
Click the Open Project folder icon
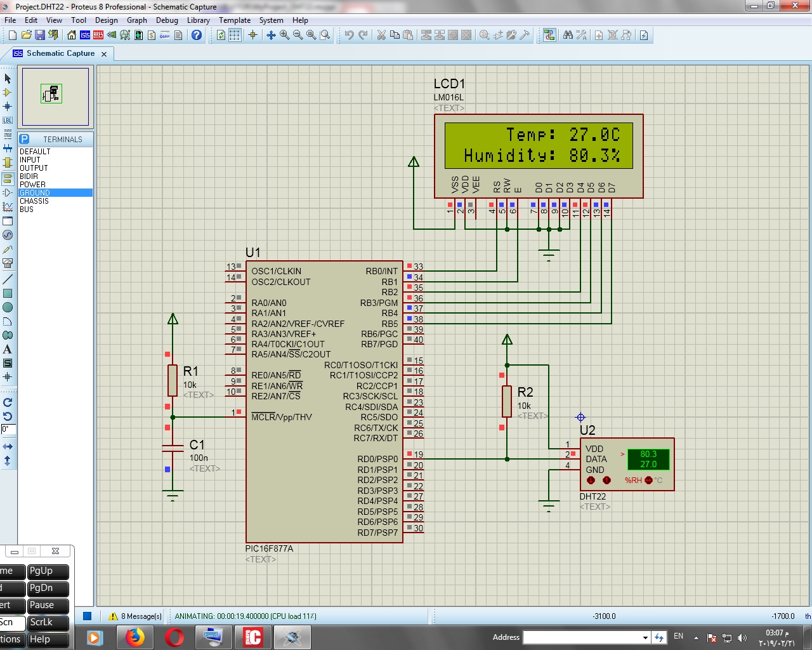click(x=26, y=35)
